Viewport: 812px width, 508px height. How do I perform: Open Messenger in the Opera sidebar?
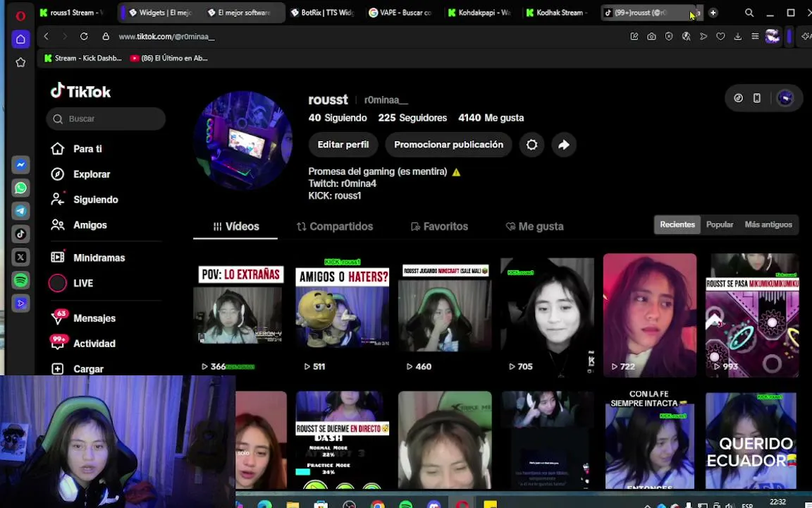tap(20, 165)
